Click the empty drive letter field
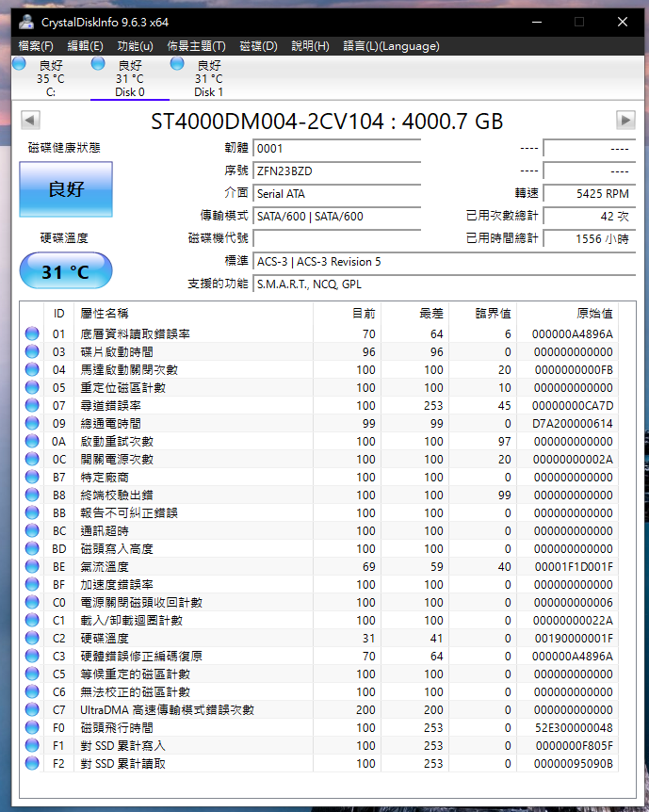The height and width of the screenshot is (812, 649). coord(336,238)
